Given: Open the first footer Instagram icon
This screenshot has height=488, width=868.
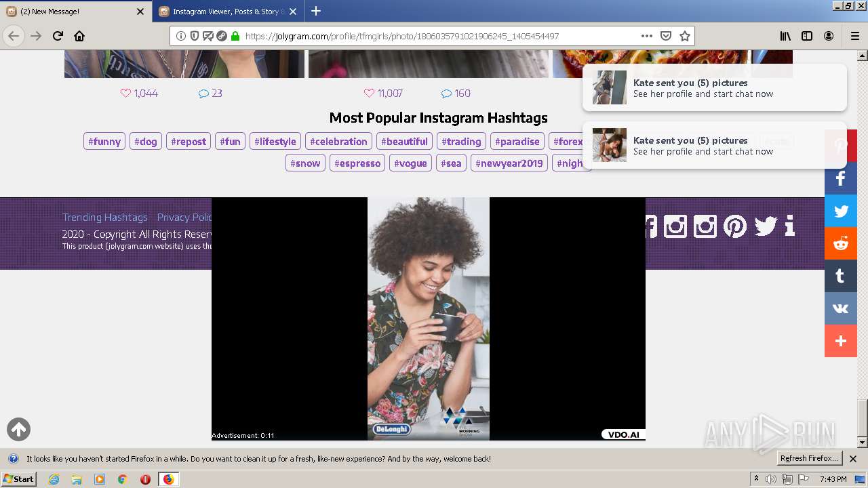Looking at the screenshot, I should tap(675, 226).
